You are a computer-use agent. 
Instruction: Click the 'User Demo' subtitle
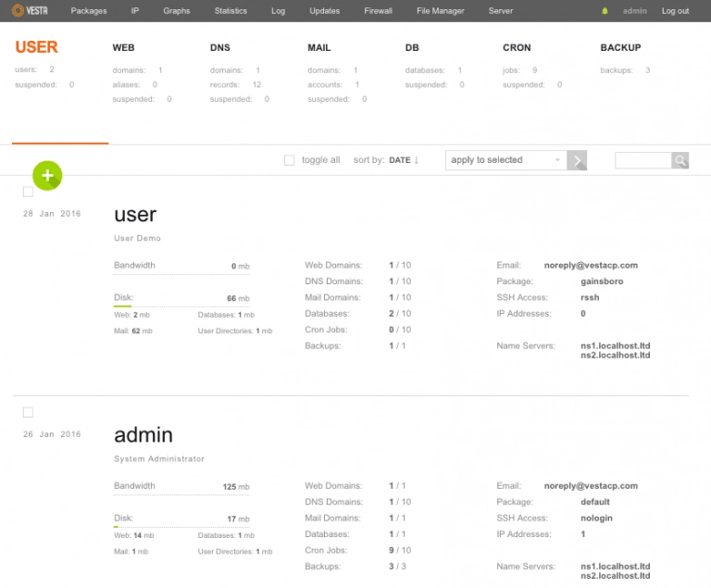[137, 238]
